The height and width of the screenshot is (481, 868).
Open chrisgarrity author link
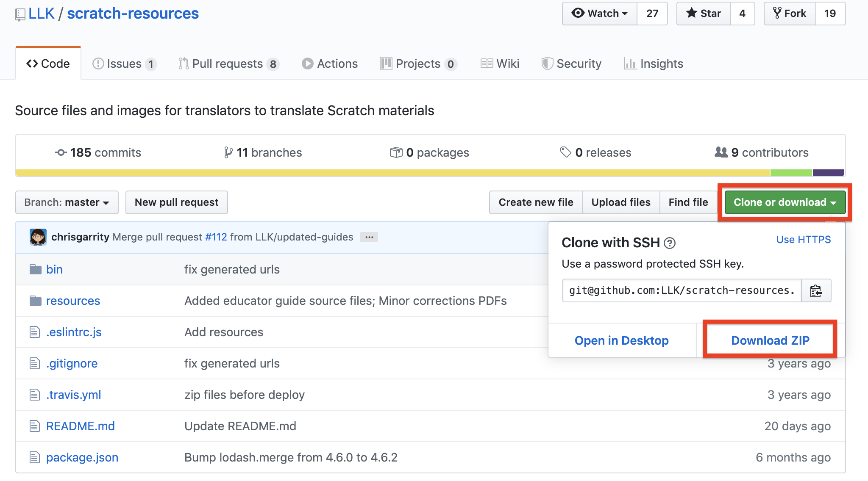coord(80,237)
